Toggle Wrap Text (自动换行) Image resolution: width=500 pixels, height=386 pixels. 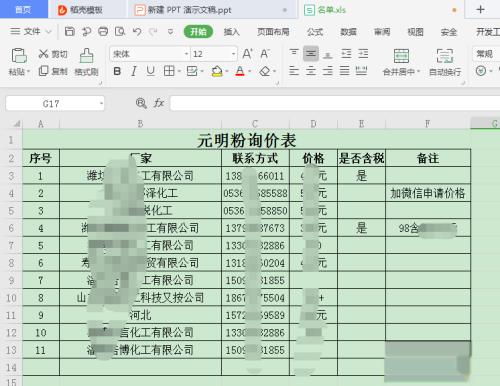click(445, 62)
